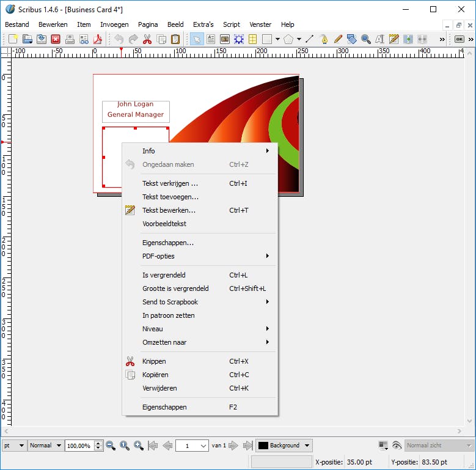The width and height of the screenshot is (476, 470).
Task: Click the Copy icon in the toolbar
Action: pyautogui.click(x=161, y=39)
